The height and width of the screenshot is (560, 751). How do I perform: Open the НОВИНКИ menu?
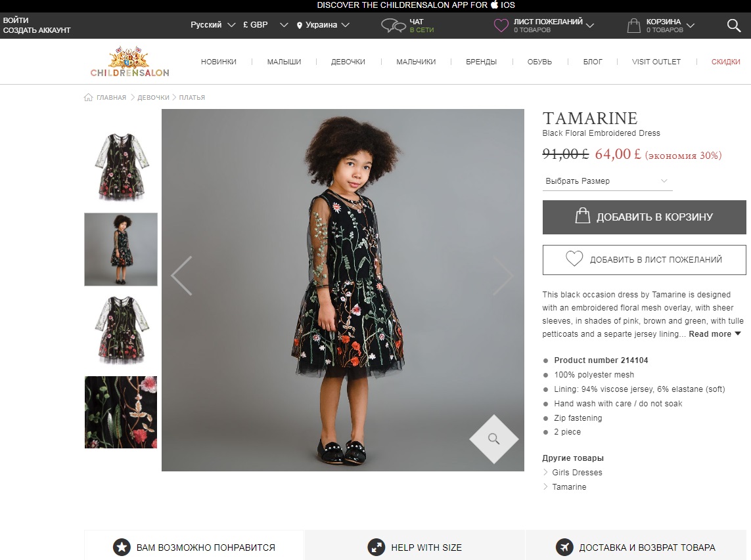[x=218, y=62]
